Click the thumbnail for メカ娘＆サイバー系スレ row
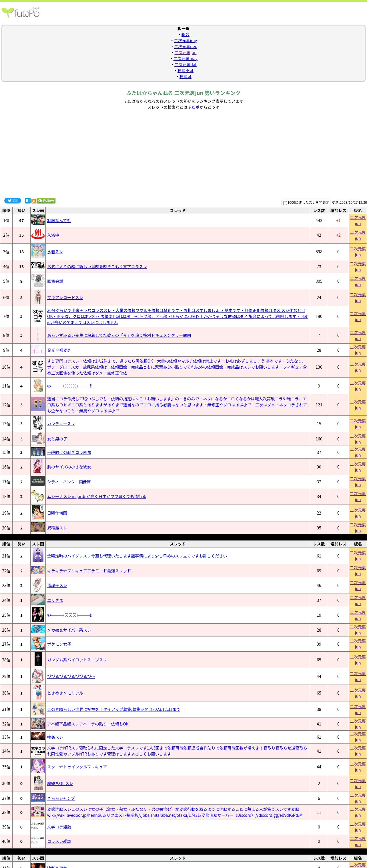Screen dimensions: 367x868 pyautogui.click(x=38, y=629)
